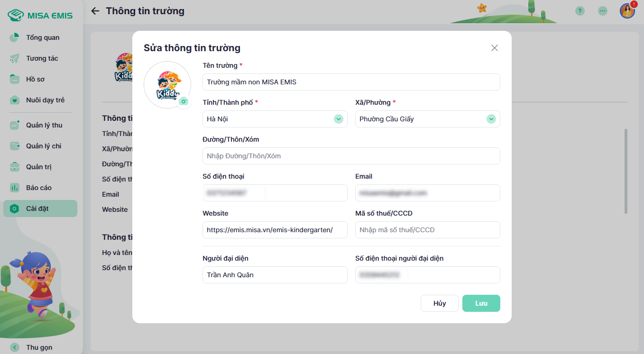This screenshot has width=644, height=354.
Task: Open the help question mark icon
Action: tap(580, 11)
